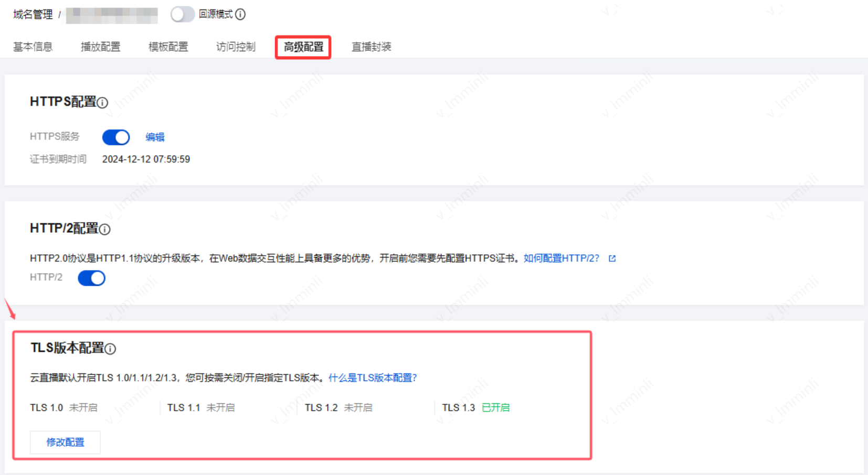
Task: Click the info icon beside HTTPS配置
Action: [x=103, y=103]
